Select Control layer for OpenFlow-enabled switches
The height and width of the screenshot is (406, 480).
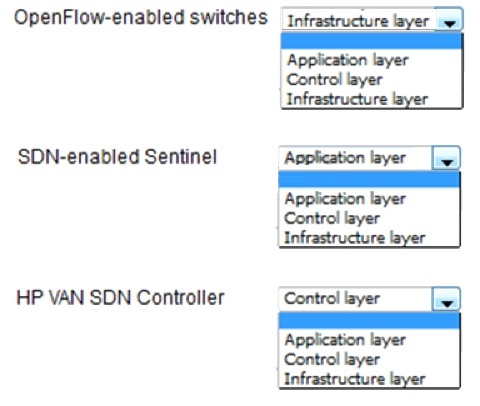tap(334, 80)
